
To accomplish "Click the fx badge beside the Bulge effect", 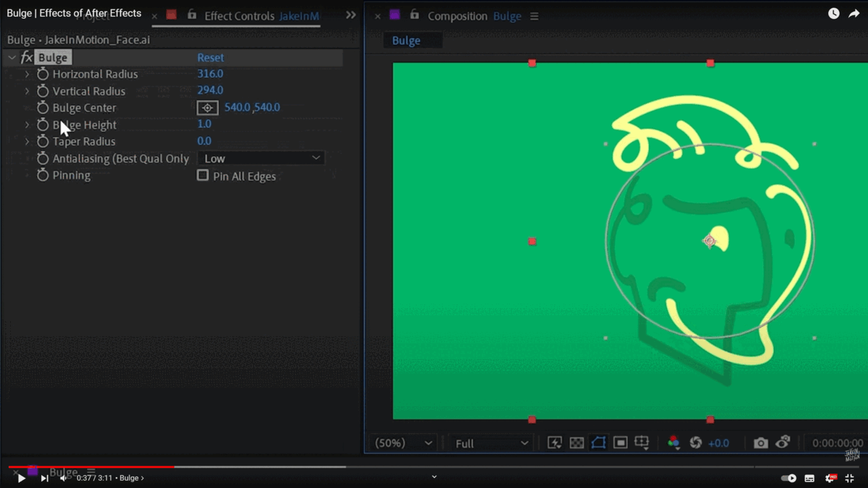I will pos(27,56).
